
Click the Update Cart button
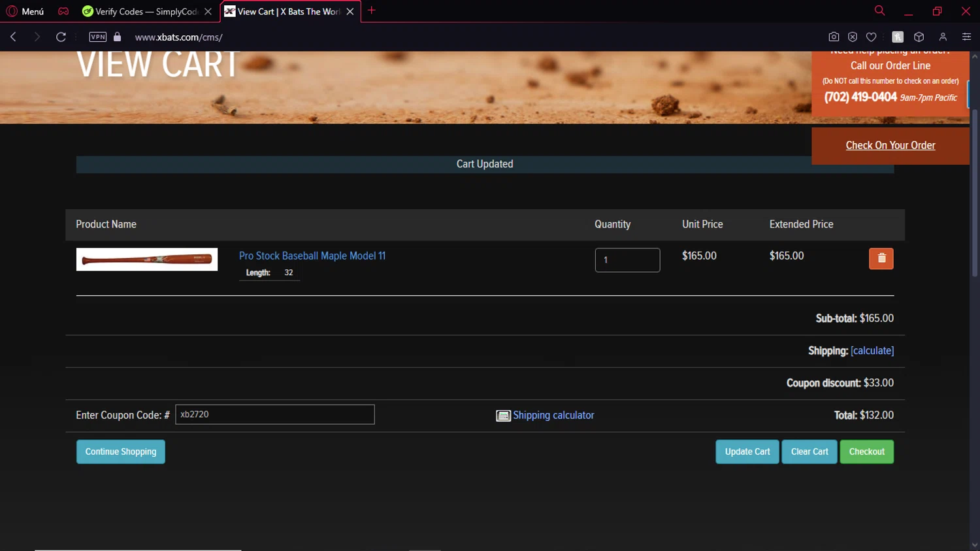click(x=747, y=452)
